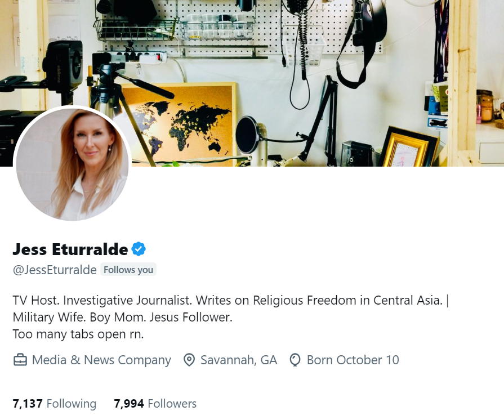Open the 7,994 Followers list
Screen dimensions: 504x420
pos(155,404)
